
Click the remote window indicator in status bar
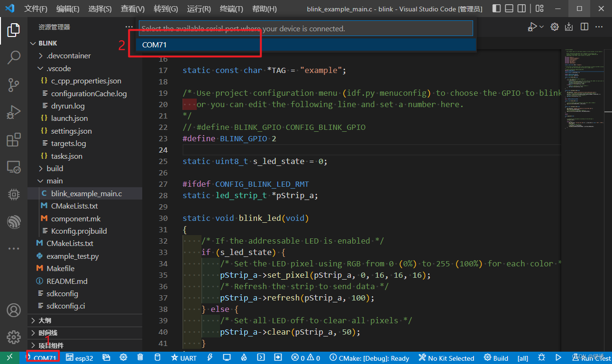pos(10,358)
